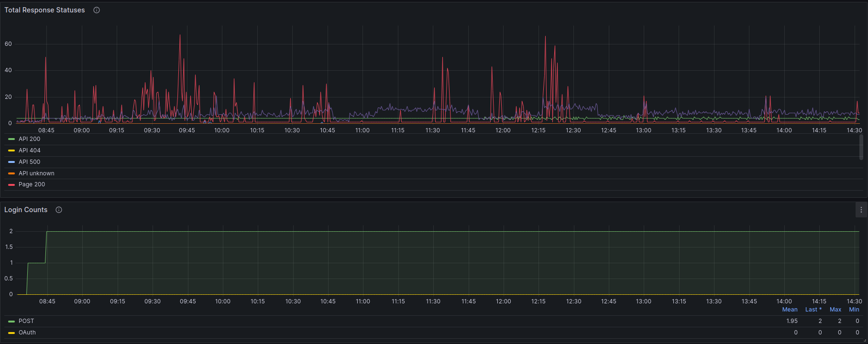This screenshot has width=868, height=344.
Task: Open Login Counts panel title menu
Action: pos(26,210)
